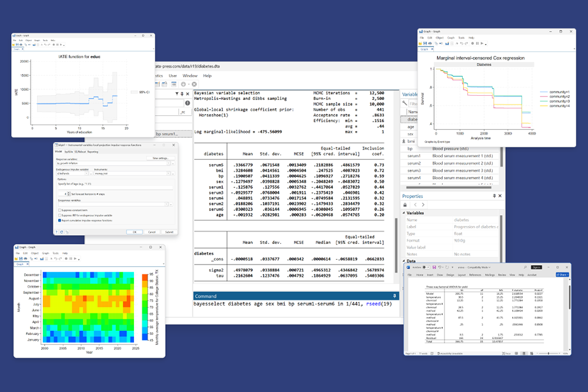This screenshot has height=392, width=588.
Task: Open Endogenous impulse variable dropdown
Action: [86, 173]
